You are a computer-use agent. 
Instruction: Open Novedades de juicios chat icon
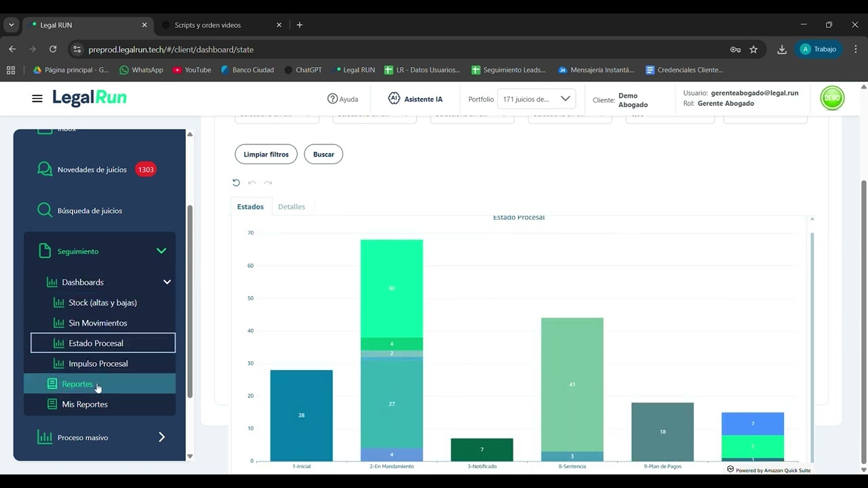tap(45, 169)
